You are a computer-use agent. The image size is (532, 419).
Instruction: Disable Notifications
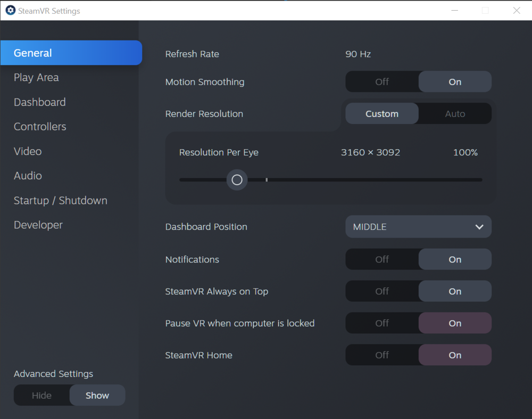coord(381,259)
